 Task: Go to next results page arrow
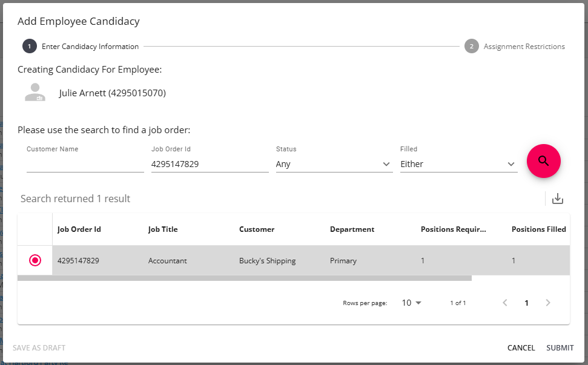point(548,303)
